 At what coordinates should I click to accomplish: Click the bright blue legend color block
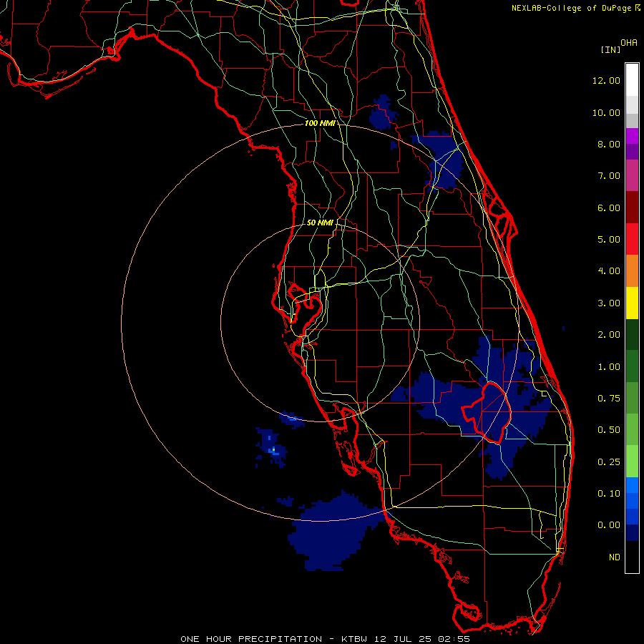(x=632, y=485)
